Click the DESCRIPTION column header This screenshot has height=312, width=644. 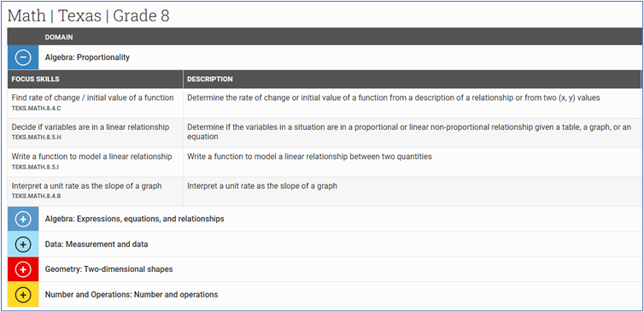pos(210,79)
